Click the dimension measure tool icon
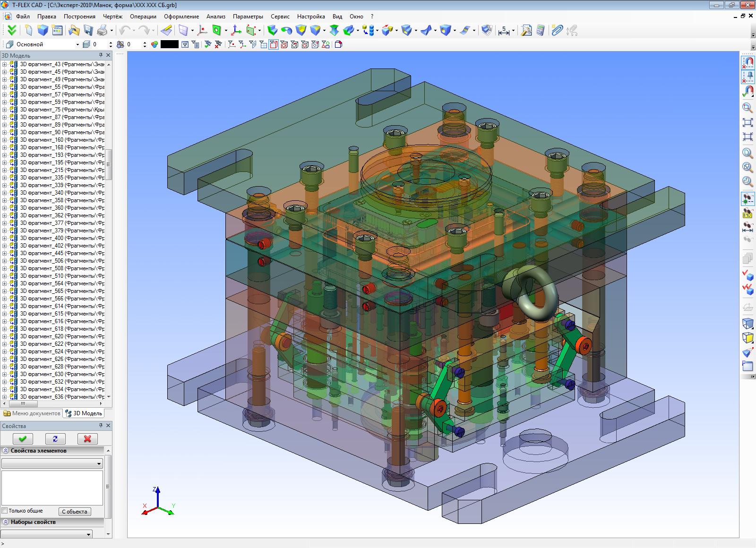The image size is (756, 548). (x=504, y=31)
